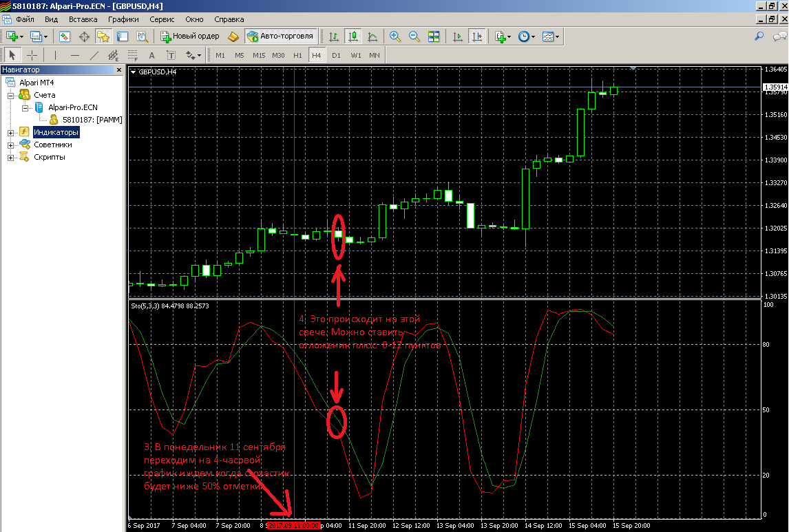789x532 pixels.
Task: Close the Навигатор panel
Action: click(x=119, y=70)
